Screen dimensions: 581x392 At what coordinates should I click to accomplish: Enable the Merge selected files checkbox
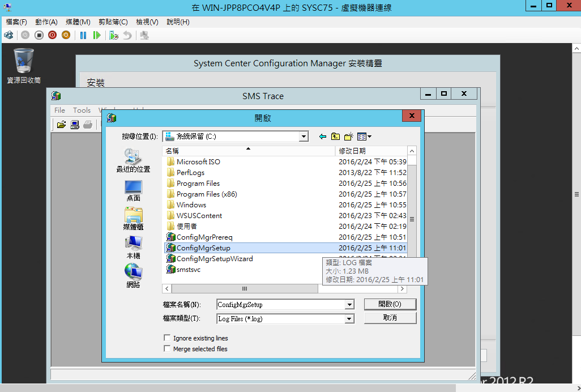coord(167,348)
